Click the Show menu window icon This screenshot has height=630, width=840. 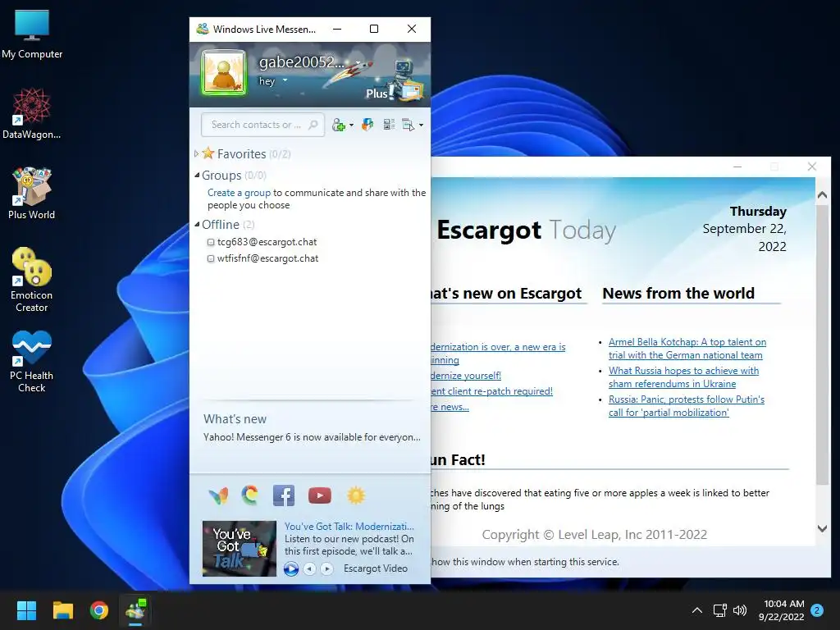coord(408,125)
